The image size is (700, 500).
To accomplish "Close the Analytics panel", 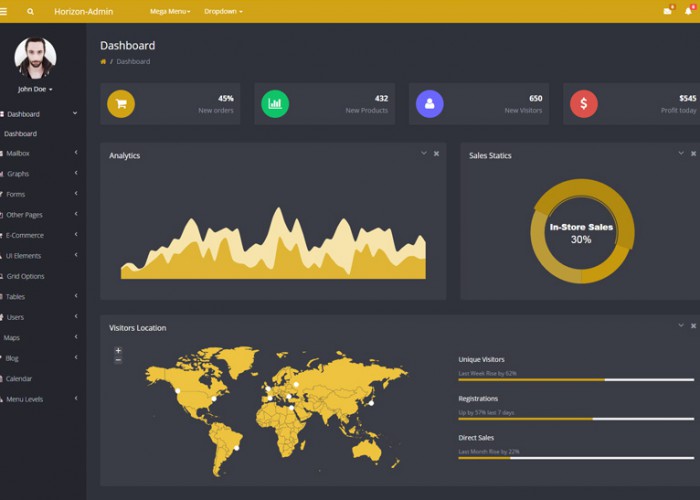I will 436,154.
